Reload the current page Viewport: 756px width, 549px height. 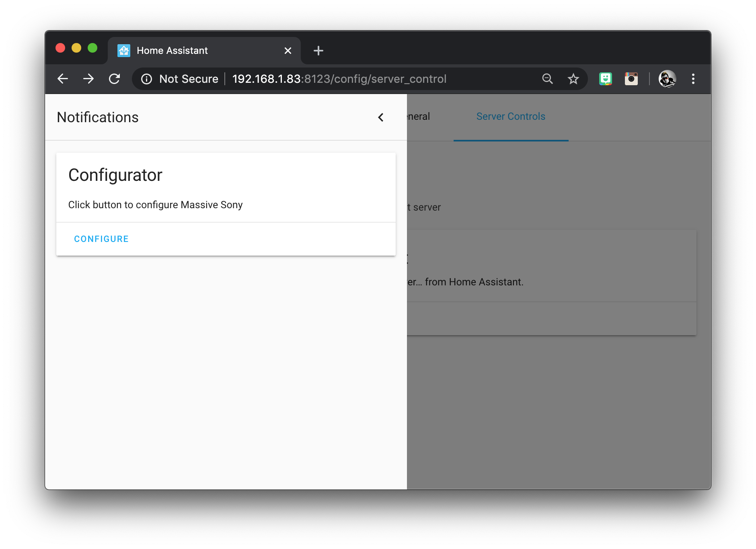tap(115, 79)
